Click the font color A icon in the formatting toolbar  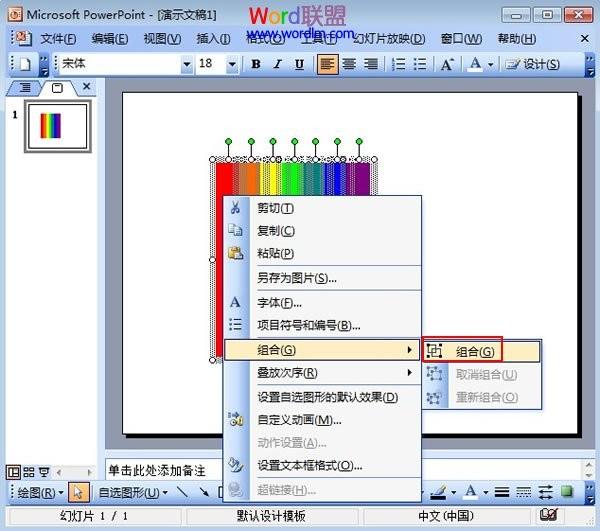[x=474, y=64]
